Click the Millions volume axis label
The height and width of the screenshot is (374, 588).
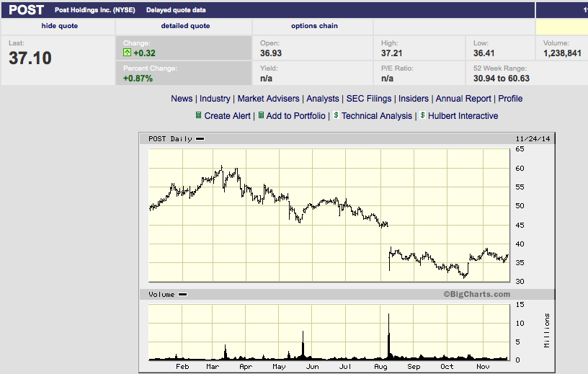click(x=546, y=331)
